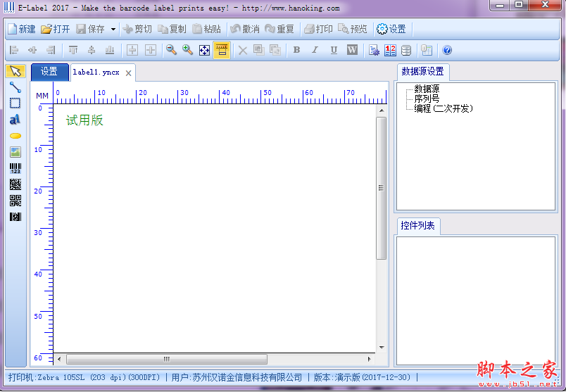566x392 pixels.
Task: Click the horizontal scrollbar right arrow
Action: pyautogui.click(x=369, y=359)
